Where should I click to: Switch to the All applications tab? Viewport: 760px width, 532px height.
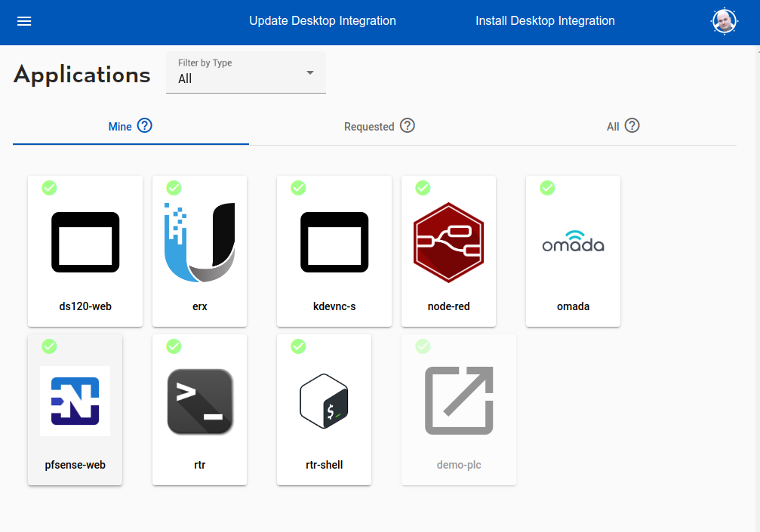pyautogui.click(x=613, y=127)
